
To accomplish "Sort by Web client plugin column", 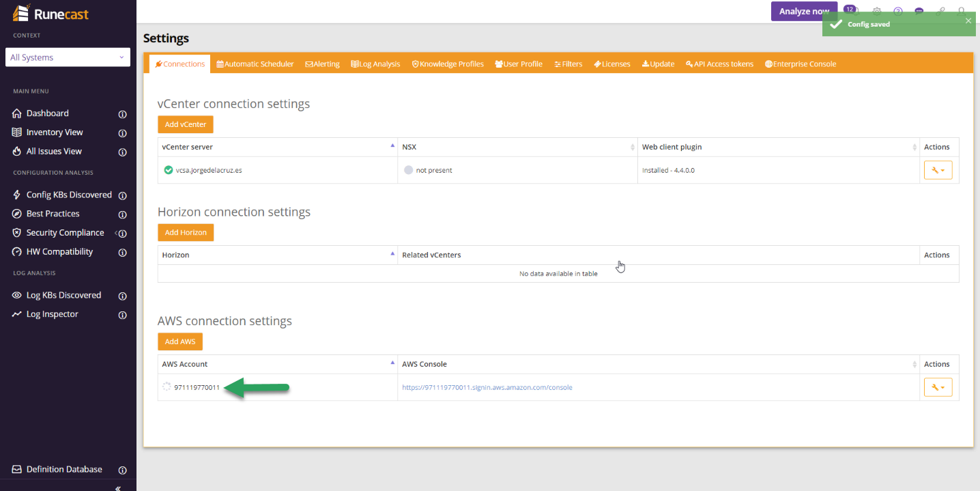I will [779, 147].
